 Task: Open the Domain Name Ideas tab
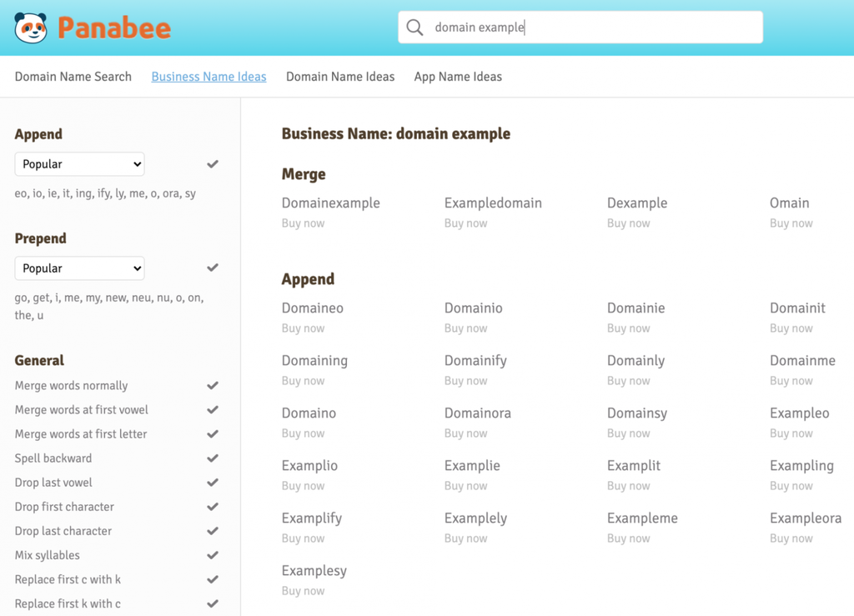tap(340, 77)
